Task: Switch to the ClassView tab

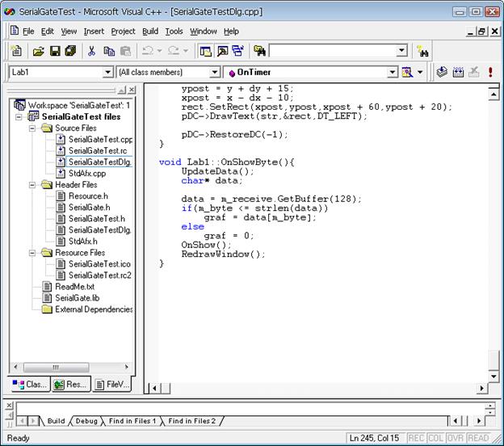Action: (30, 385)
